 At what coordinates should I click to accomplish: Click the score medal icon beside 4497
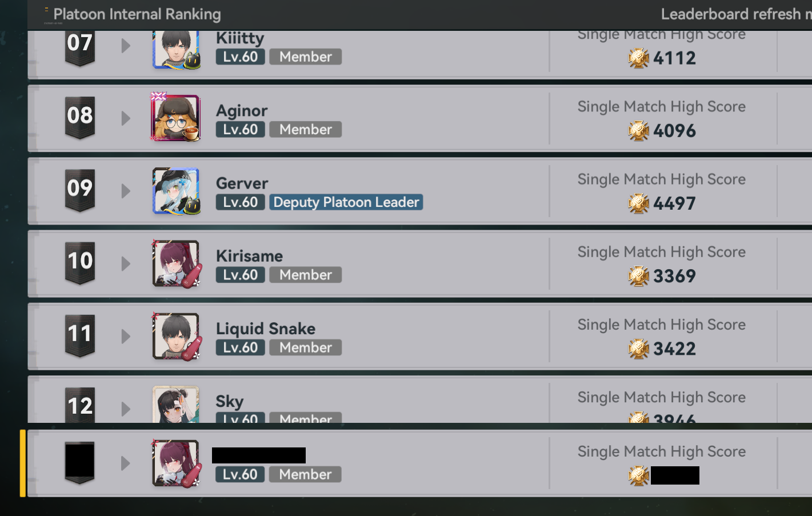click(x=638, y=203)
